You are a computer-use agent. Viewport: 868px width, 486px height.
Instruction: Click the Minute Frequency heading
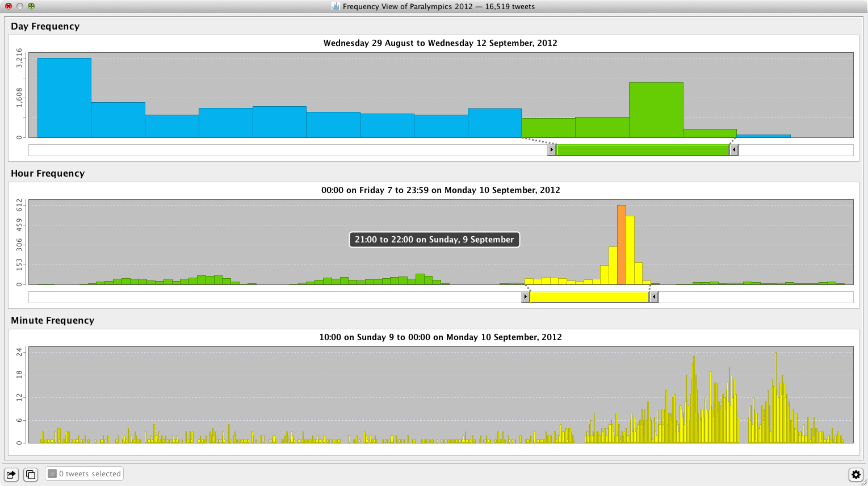tap(53, 320)
